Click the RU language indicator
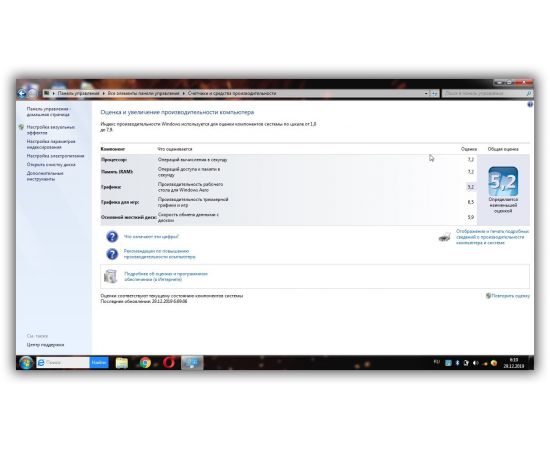Screen dimensions: 550x450 (437, 362)
